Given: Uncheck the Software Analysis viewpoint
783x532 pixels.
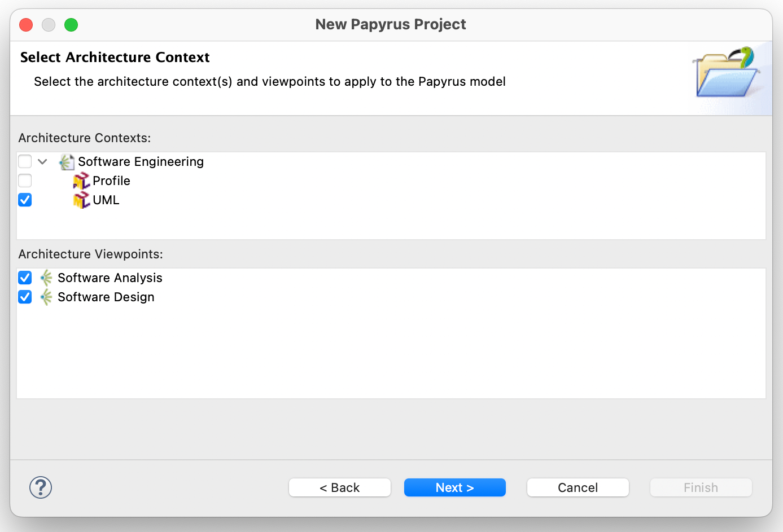Looking at the screenshot, I should coord(25,278).
